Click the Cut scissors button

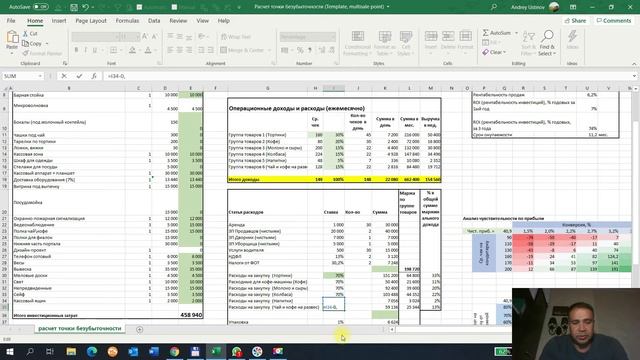pos(30,33)
